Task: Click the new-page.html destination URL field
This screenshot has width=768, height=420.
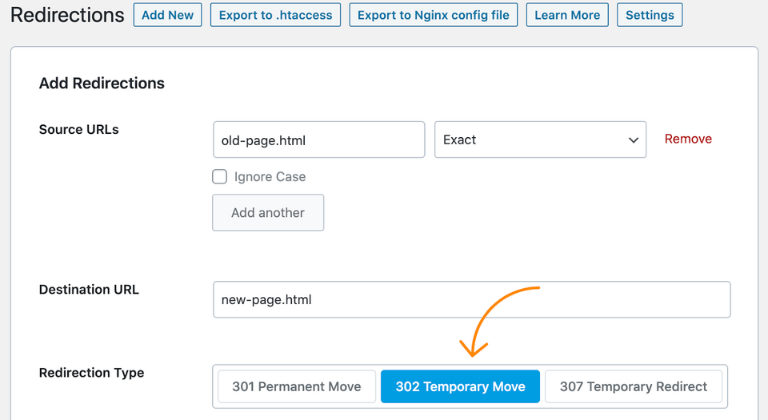Action: [471, 300]
